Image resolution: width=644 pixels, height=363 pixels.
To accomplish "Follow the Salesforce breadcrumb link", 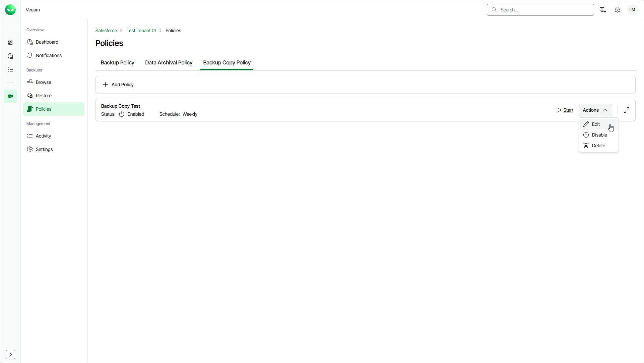I will pyautogui.click(x=106, y=31).
